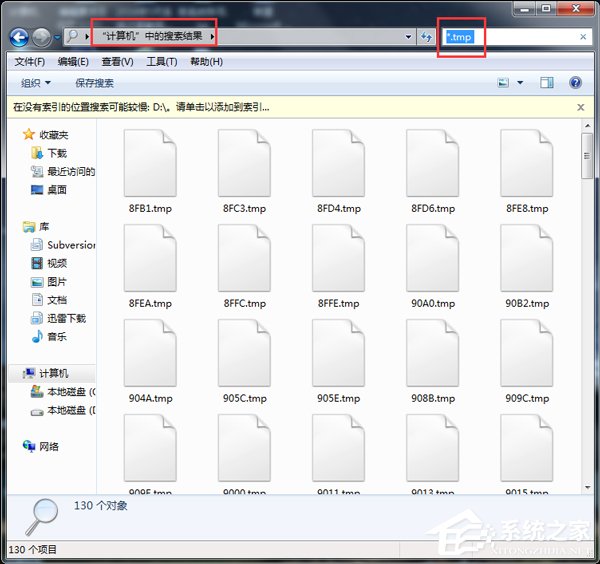Toggle the preview pane icon
The image size is (600, 564).
[x=547, y=83]
